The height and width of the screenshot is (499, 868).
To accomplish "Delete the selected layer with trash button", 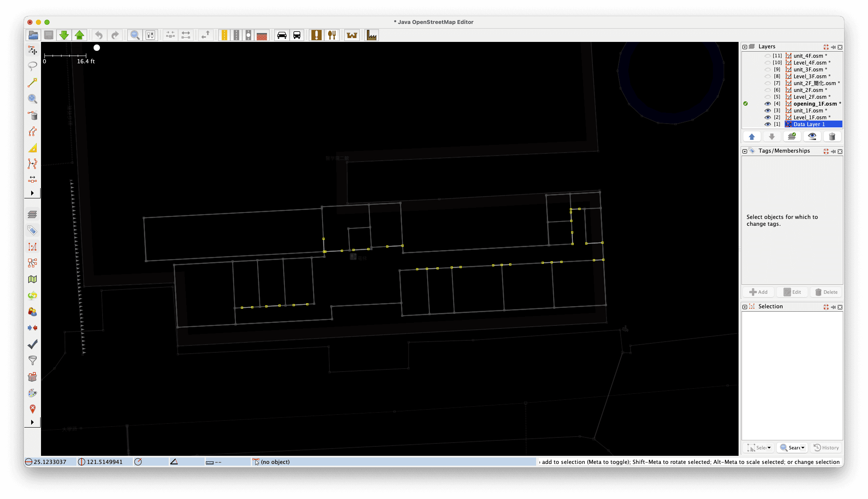I will coord(832,137).
